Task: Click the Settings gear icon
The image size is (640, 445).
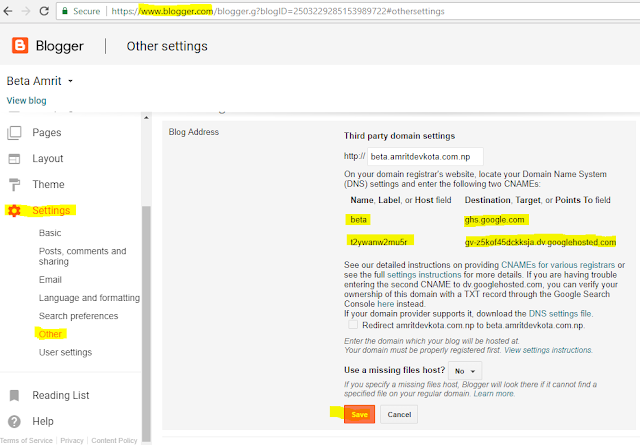Action: [14, 211]
